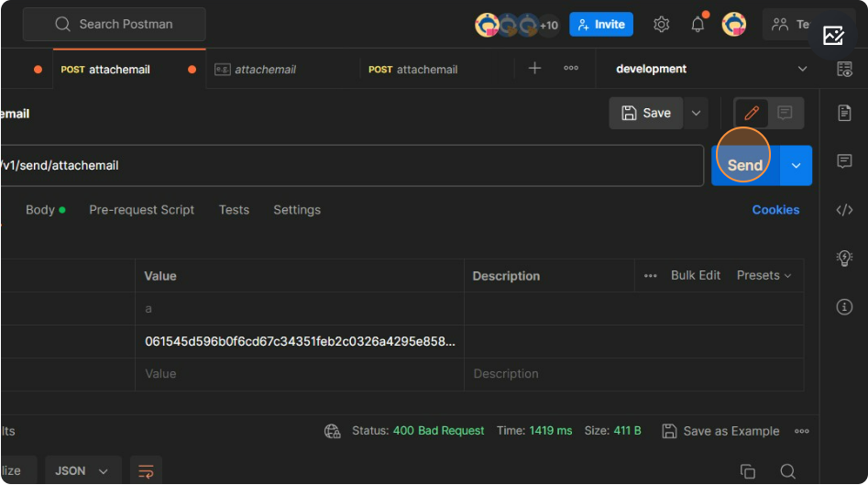Open the Cookies link
The image size is (868, 485).
775,210
